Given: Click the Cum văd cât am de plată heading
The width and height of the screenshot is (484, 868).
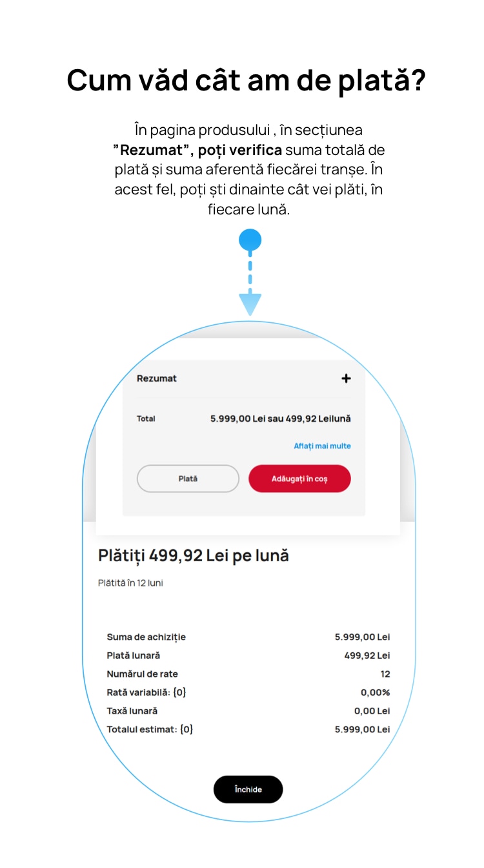Looking at the screenshot, I should point(246,81).
